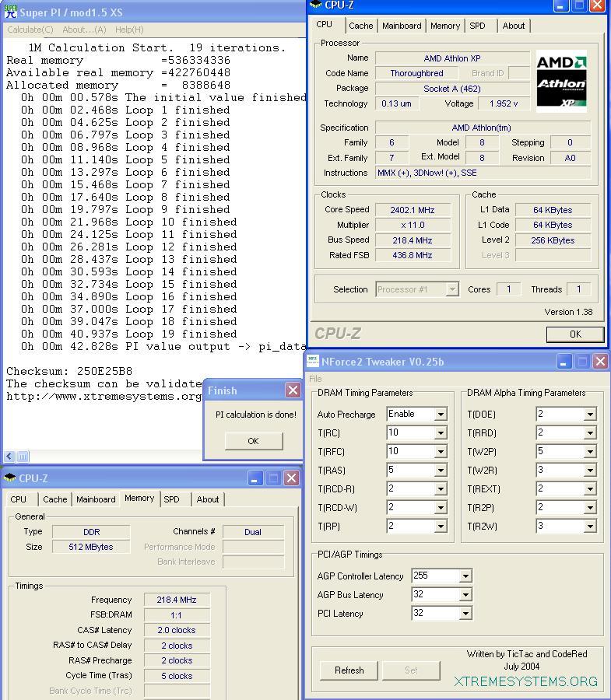The image size is (611, 700).
Task: Open the Processor #1 selection dropdown
Action: click(x=452, y=289)
